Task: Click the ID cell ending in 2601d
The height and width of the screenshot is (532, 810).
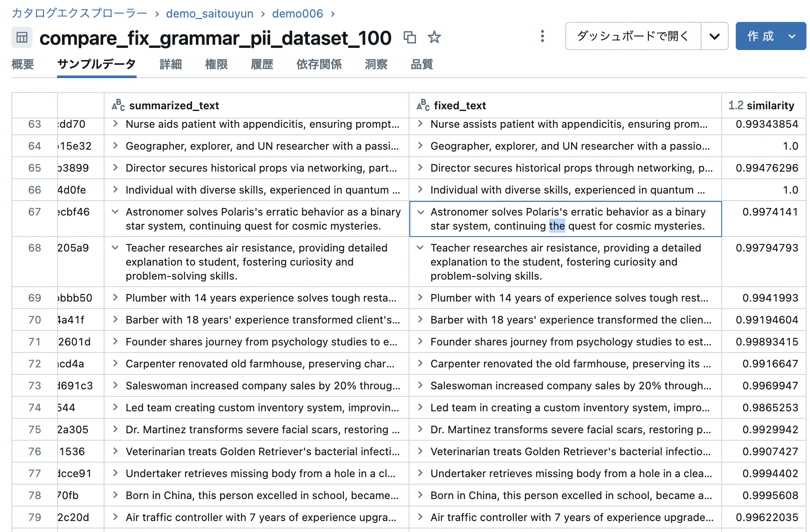Action: [x=81, y=342]
